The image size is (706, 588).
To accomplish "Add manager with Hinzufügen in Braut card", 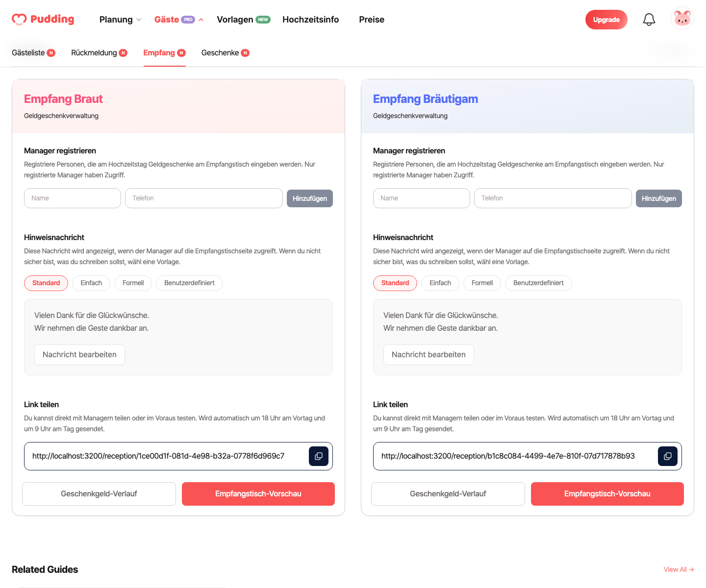I will tap(310, 198).
